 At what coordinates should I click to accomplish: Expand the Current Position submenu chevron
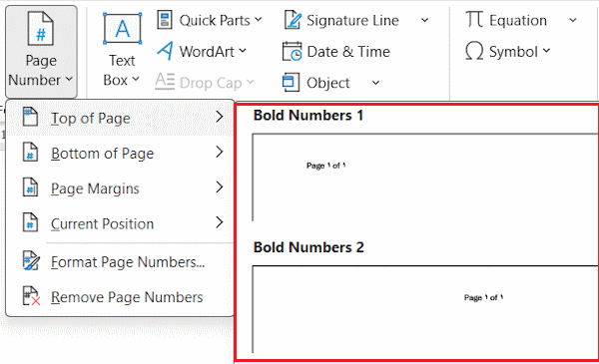click(220, 222)
